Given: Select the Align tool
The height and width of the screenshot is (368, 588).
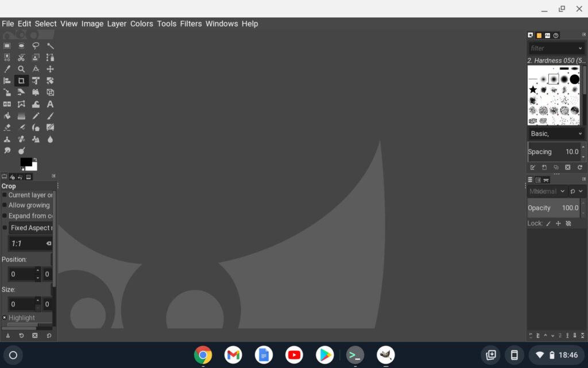Looking at the screenshot, I should pyautogui.click(x=7, y=80).
